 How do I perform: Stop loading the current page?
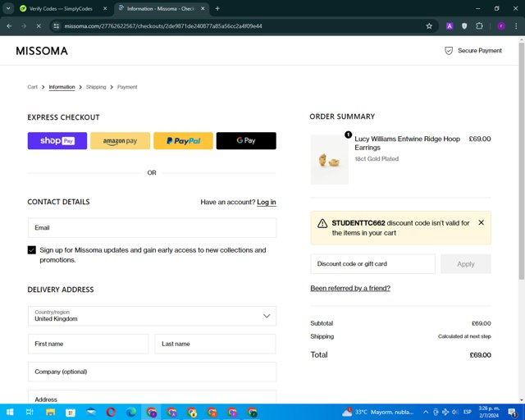(x=39, y=26)
